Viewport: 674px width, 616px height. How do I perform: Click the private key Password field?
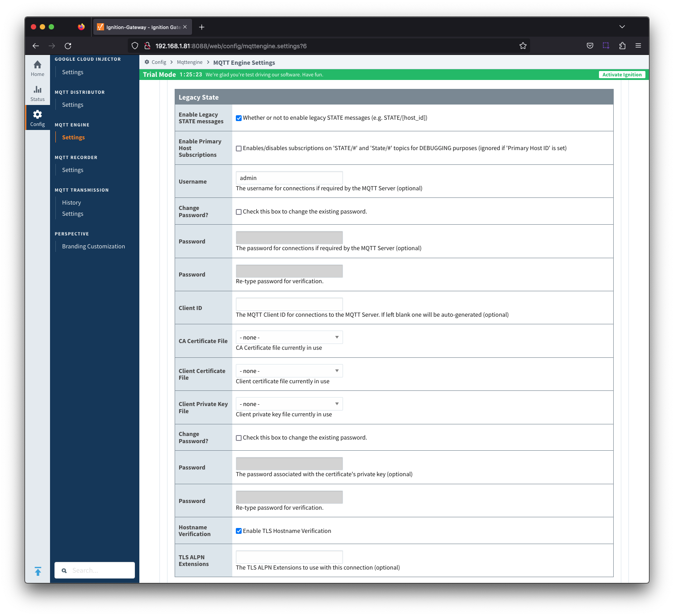(x=289, y=464)
